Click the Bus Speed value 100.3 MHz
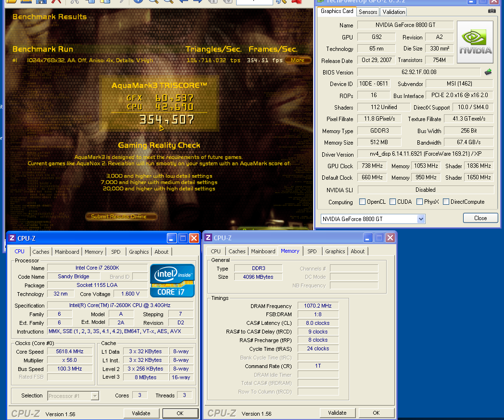 [x=70, y=369]
